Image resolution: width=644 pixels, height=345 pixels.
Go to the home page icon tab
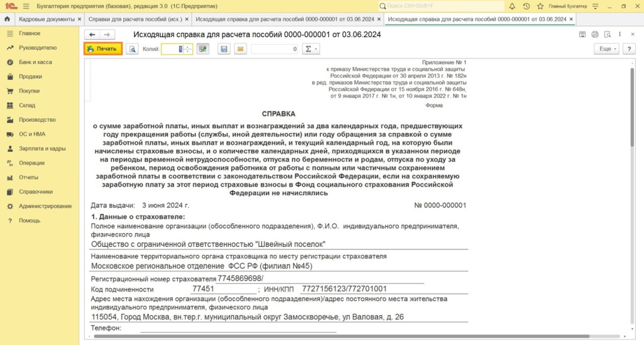[x=7, y=19]
